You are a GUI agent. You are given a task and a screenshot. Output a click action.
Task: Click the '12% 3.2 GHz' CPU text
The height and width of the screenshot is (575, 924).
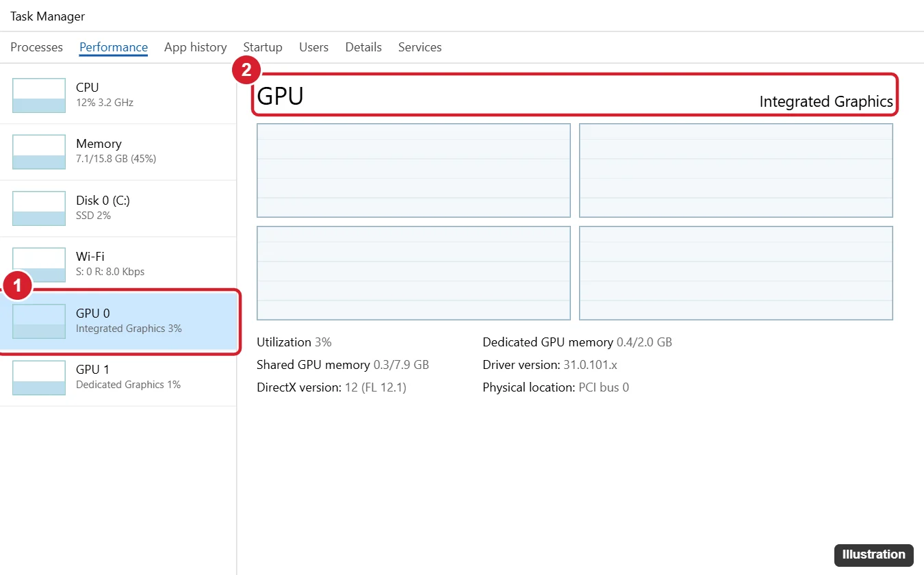coord(105,103)
